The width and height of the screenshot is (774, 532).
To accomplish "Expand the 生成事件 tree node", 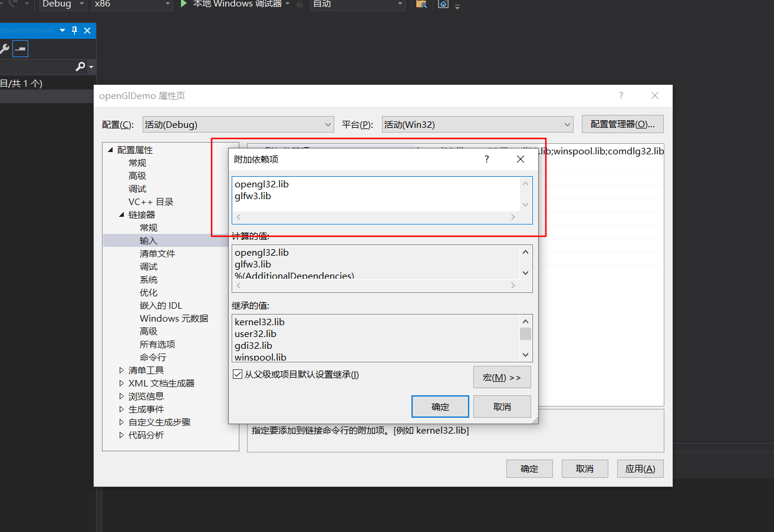I will click(x=122, y=409).
